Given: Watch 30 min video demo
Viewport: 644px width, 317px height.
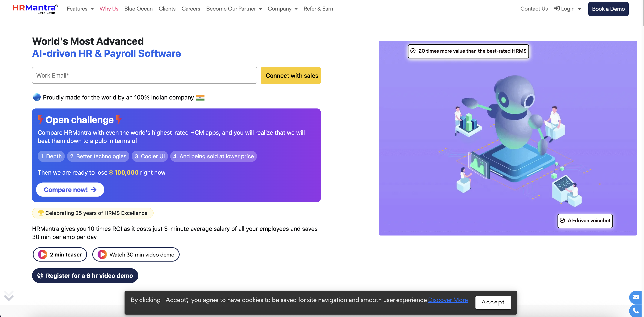Looking at the screenshot, I should [x=136, y=254].
